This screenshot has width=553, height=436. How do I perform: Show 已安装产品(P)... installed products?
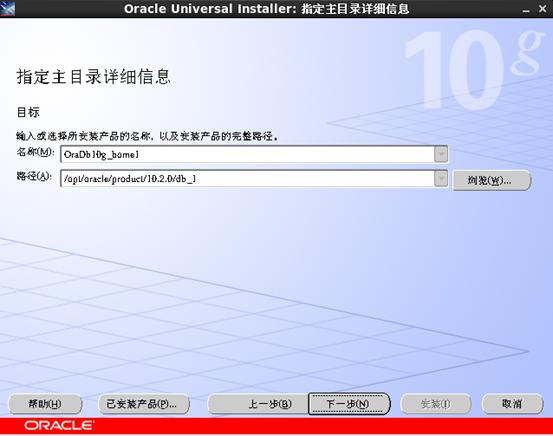click(x=143, y=404)
